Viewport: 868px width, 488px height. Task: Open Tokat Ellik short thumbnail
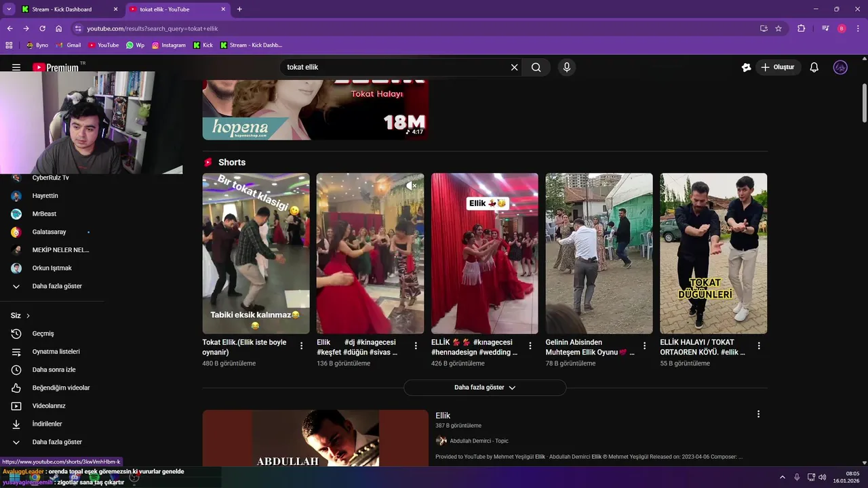[x=256, y=253]
